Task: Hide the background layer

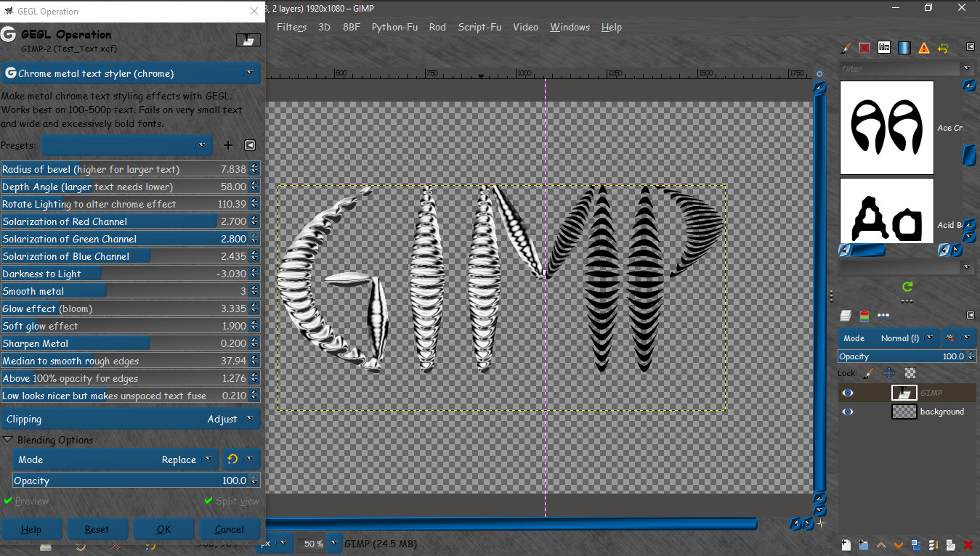Action: 847,412
